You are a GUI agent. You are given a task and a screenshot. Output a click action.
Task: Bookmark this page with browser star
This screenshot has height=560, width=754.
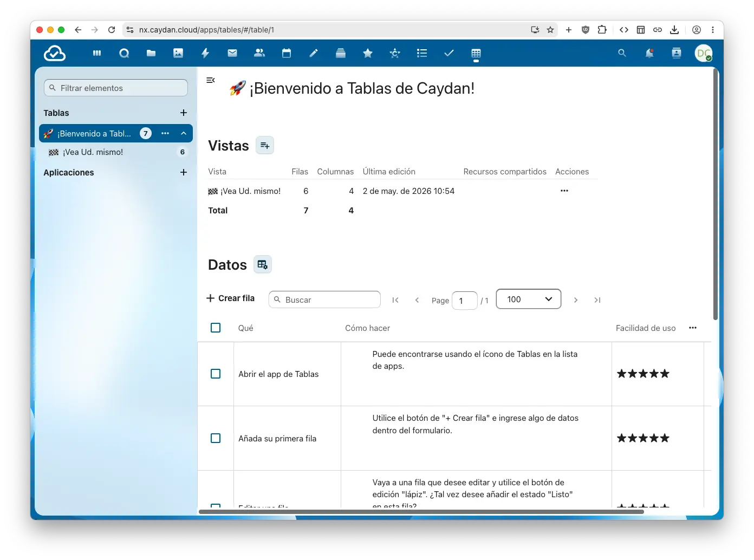click(550, 30)
